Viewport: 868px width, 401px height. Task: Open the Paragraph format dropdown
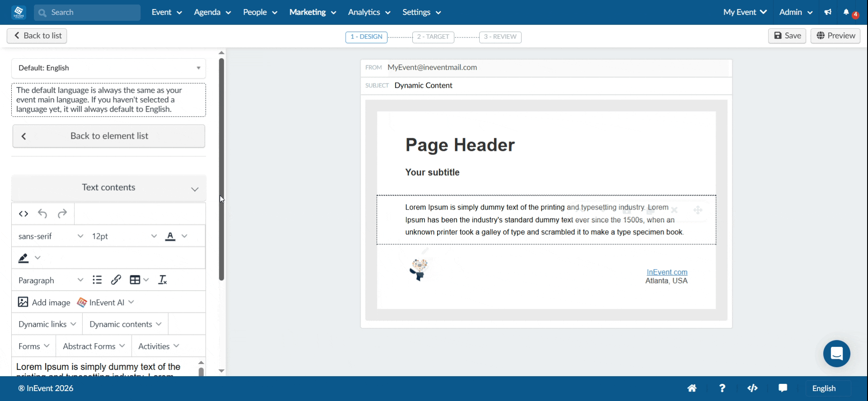[x=50, y=280]
